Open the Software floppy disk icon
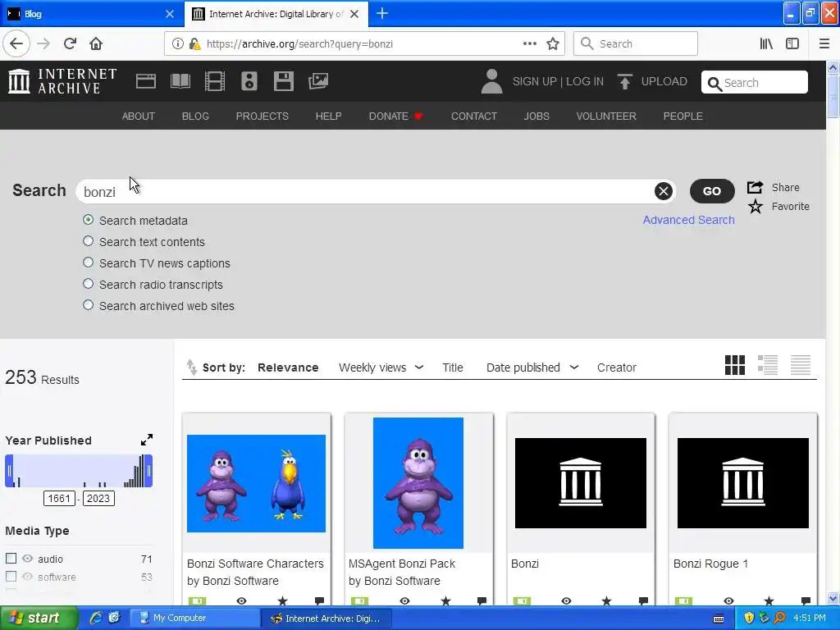Screen dimensions: 840x630 (x=283, y=81)
